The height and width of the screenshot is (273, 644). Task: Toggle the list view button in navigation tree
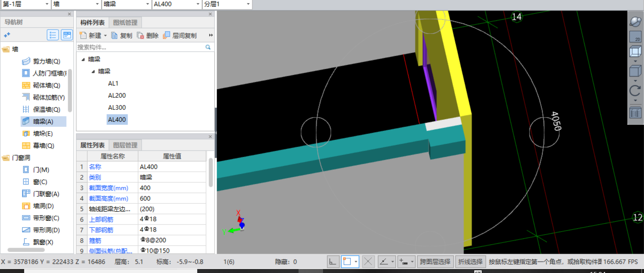click(53, 35)
